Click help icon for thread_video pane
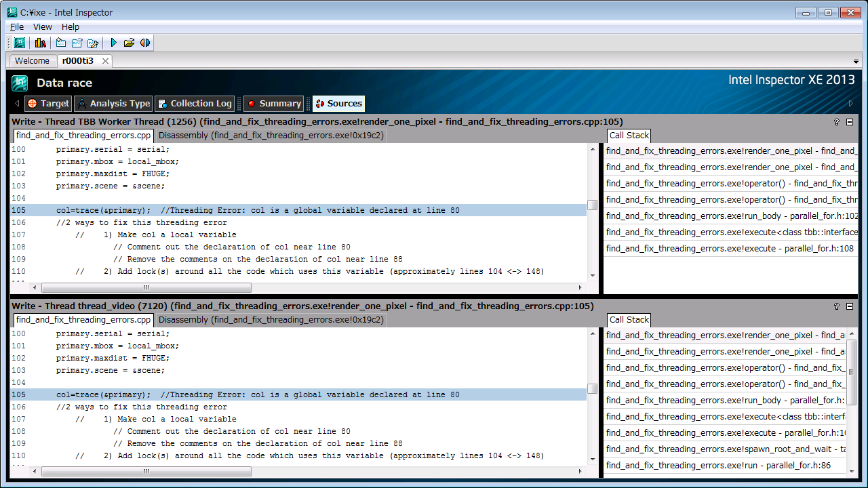Image resolution: width=868 pixels, height=488 pixels. coord(837,306)
